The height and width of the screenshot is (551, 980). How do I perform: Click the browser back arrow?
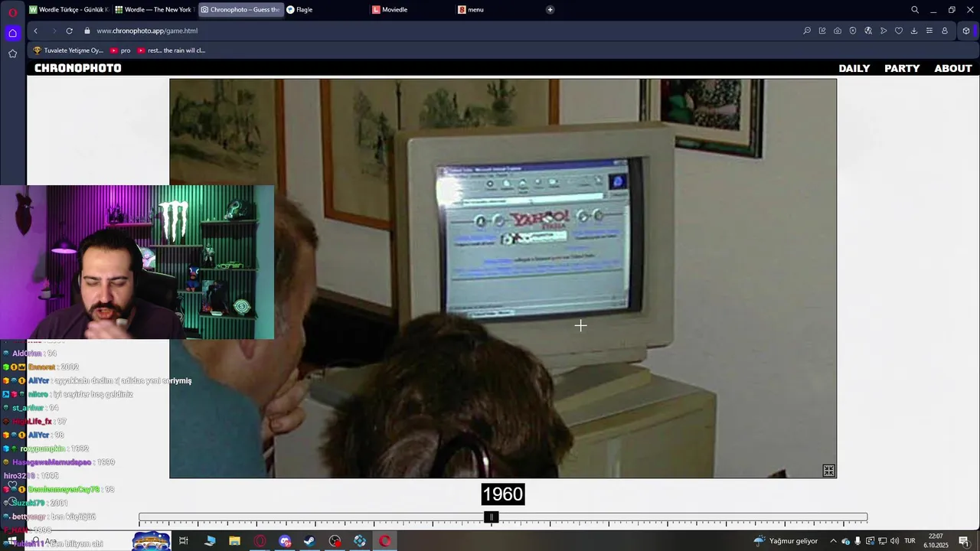click(x=35, y=31)
